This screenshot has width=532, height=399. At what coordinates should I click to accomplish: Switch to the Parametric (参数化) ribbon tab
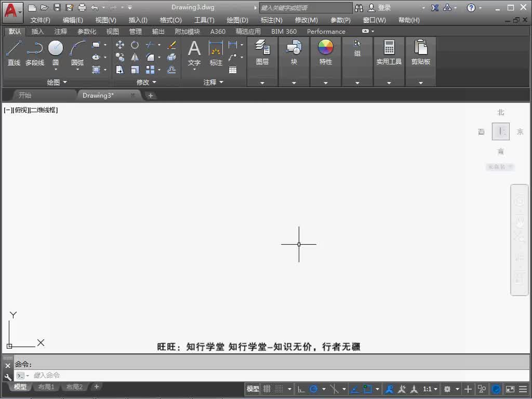pyautogui.click(x=87, y=32)
